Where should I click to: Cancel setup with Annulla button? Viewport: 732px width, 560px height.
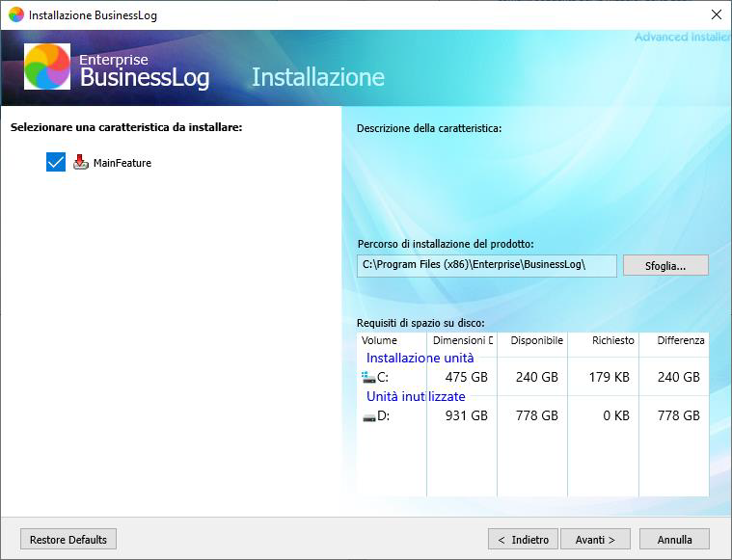point(674,540)
